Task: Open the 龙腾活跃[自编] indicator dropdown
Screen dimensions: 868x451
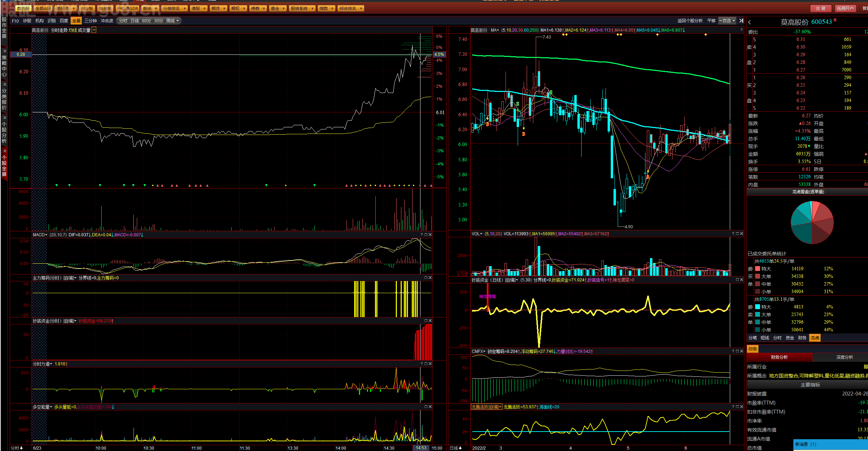Action: tap(486, 407)
